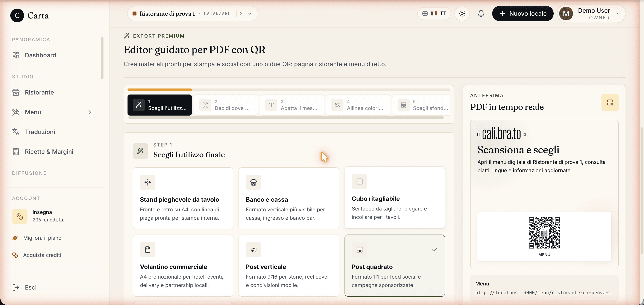The image size is (644, 305).
Task: Click the Demo User avatar M
Action: click(566, 14)
